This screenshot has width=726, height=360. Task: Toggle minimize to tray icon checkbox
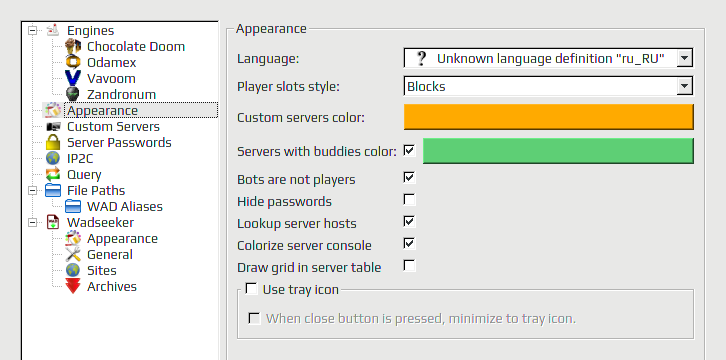coord(254,318)
